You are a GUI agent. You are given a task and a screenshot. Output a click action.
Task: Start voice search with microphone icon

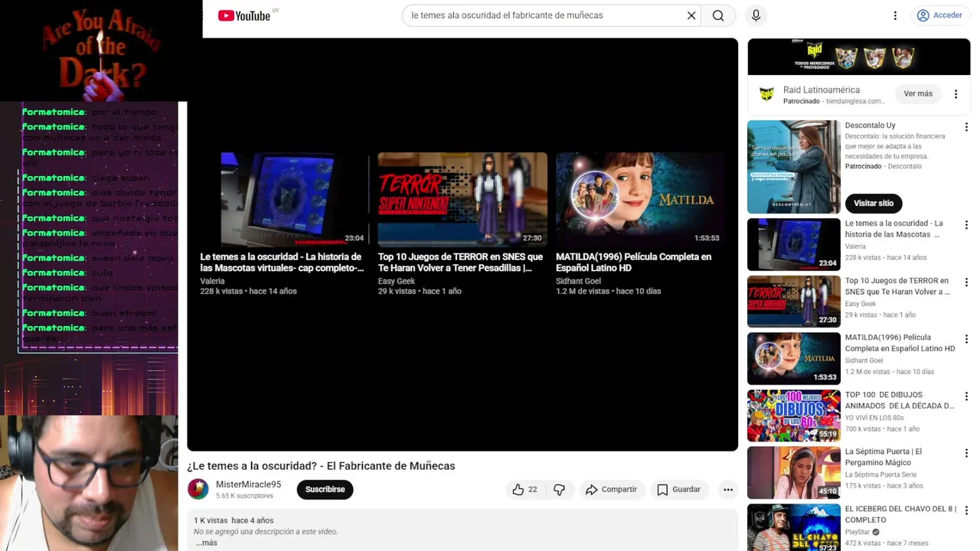(x=756, y=15)
